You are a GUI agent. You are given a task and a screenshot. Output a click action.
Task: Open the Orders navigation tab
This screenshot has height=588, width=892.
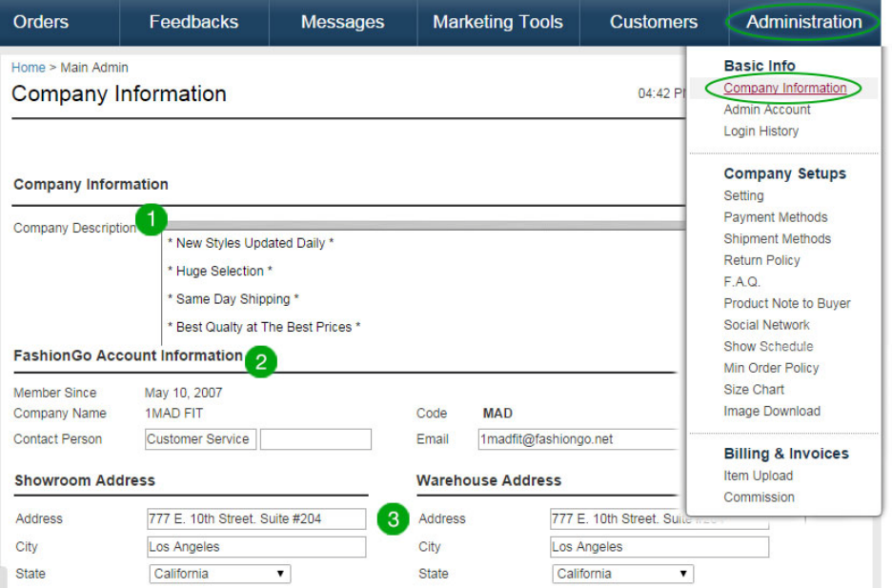click(40, 22)
